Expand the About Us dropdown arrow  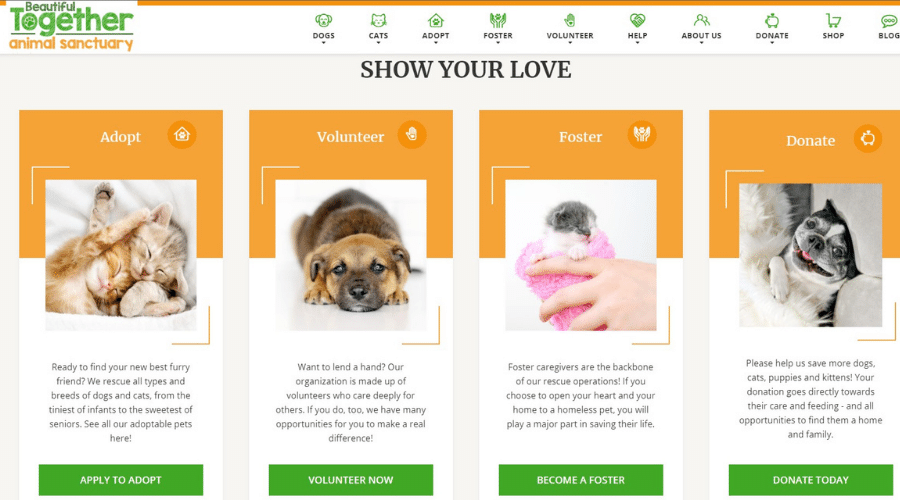click(x=701, y=43)
